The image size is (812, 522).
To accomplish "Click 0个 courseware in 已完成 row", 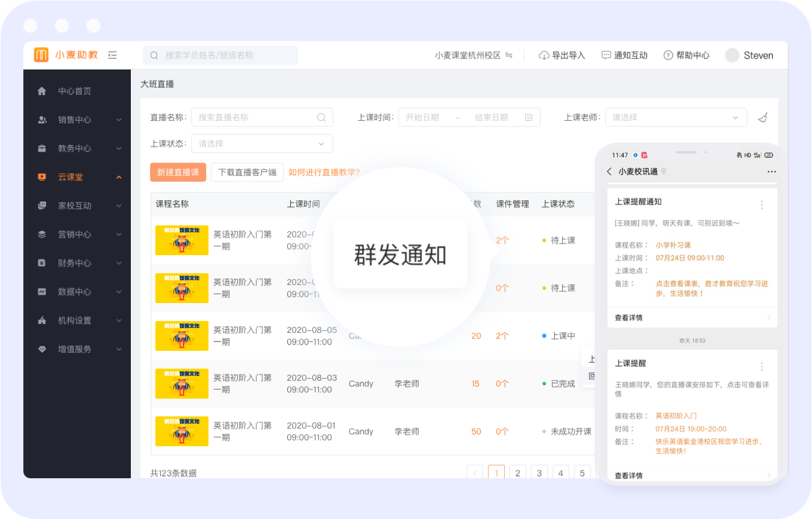I will point(502,384).
